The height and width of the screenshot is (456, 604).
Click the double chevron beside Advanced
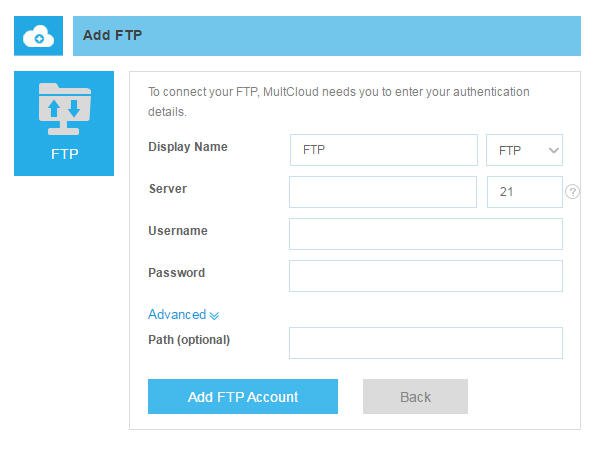(x=214, y=315)
